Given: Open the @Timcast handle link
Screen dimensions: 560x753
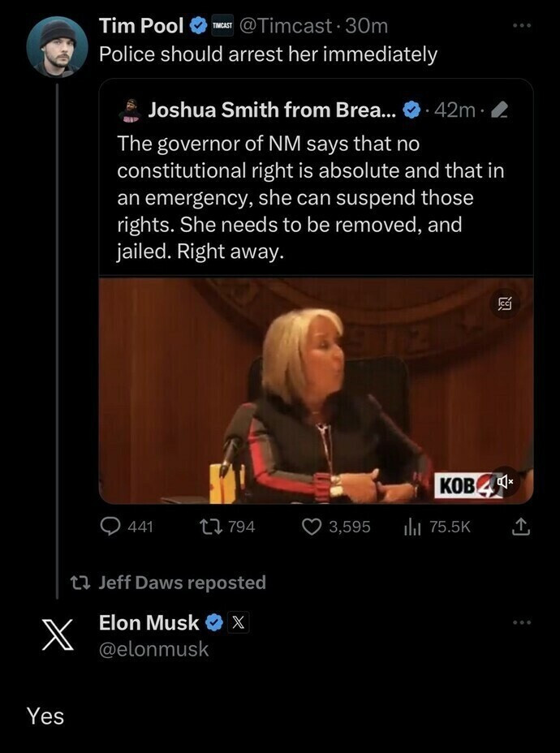Looking at the screenshot, I should tap(286, 26).
